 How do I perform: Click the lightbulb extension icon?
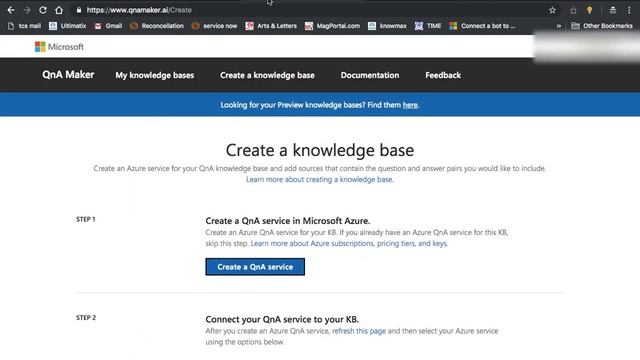[589, 10]
